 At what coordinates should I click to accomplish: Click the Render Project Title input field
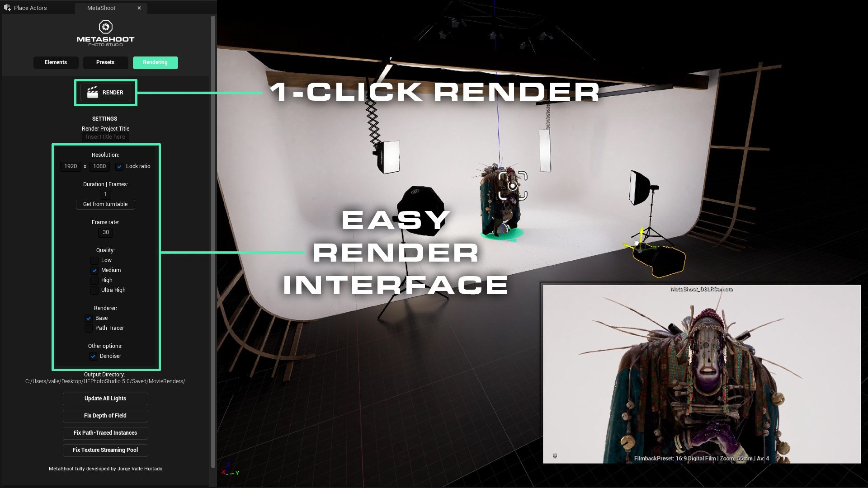[x=105, y=136]
